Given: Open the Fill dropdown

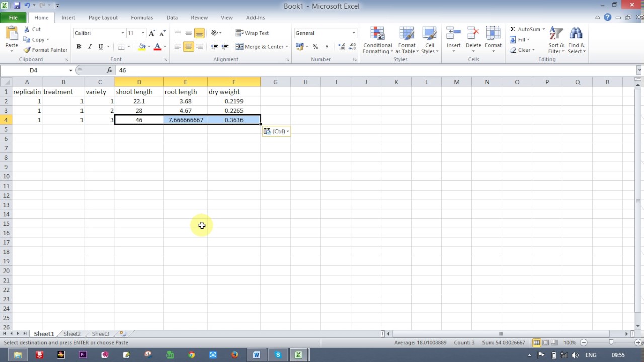Looking at the screenshot, I should 520,40.
